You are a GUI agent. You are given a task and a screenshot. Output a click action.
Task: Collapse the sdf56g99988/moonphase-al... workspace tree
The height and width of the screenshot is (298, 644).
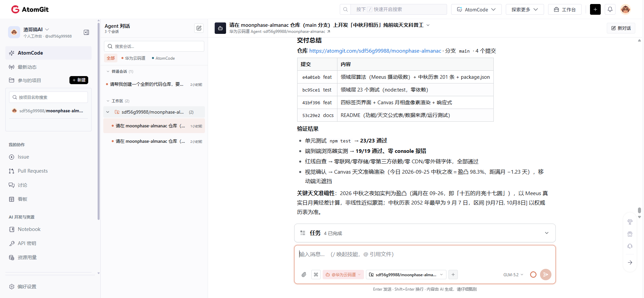tap(108, 112)
